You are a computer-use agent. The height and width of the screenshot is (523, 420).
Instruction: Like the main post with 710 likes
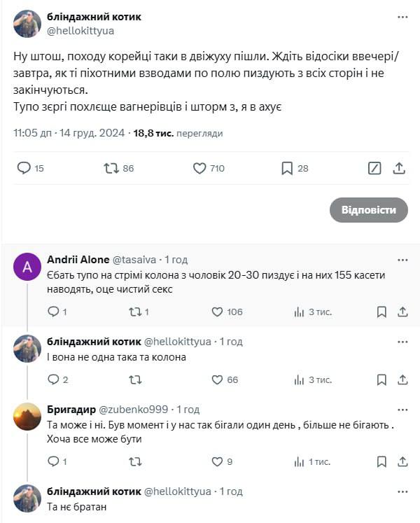click(x=199, y=168)
